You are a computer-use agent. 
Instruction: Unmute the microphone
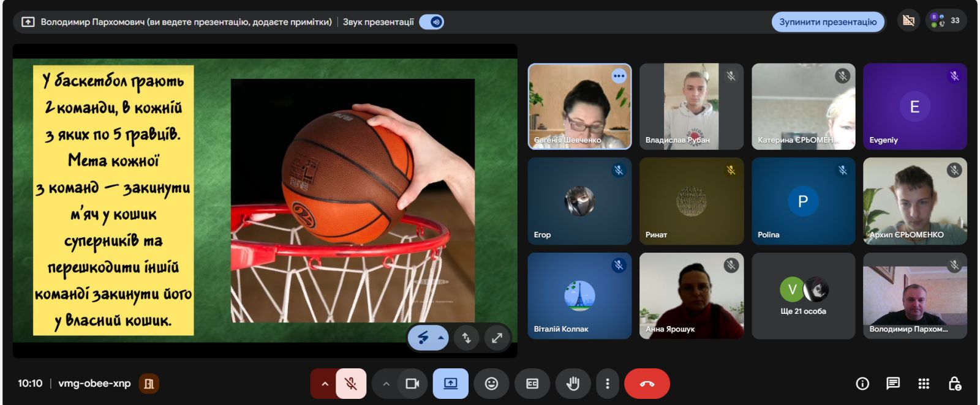[351, 384]
